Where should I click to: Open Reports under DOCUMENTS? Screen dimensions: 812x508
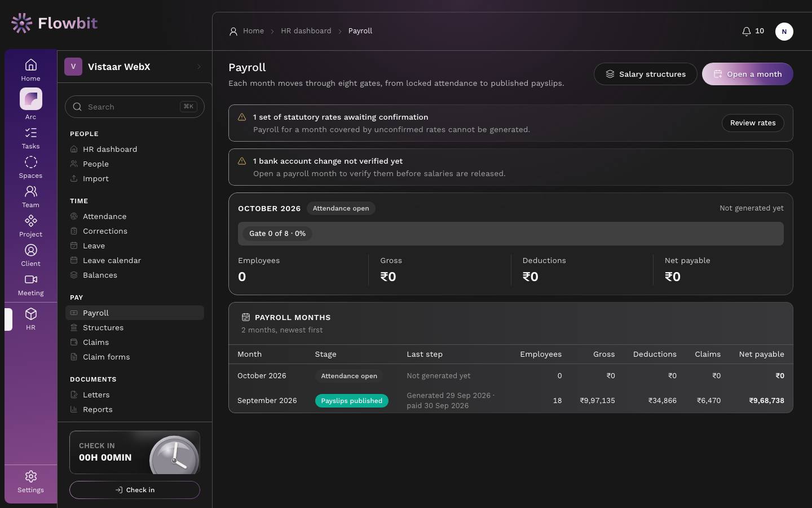click(x=135, y=409)
